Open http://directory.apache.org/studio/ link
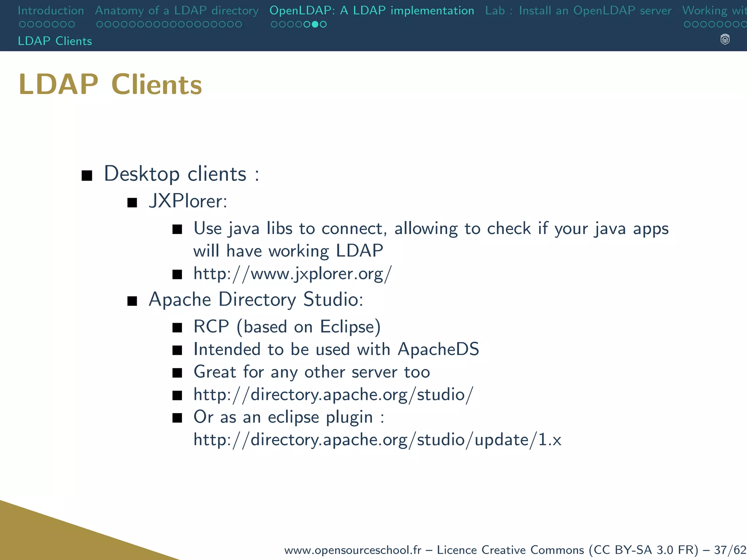 (x=333, y=394)
